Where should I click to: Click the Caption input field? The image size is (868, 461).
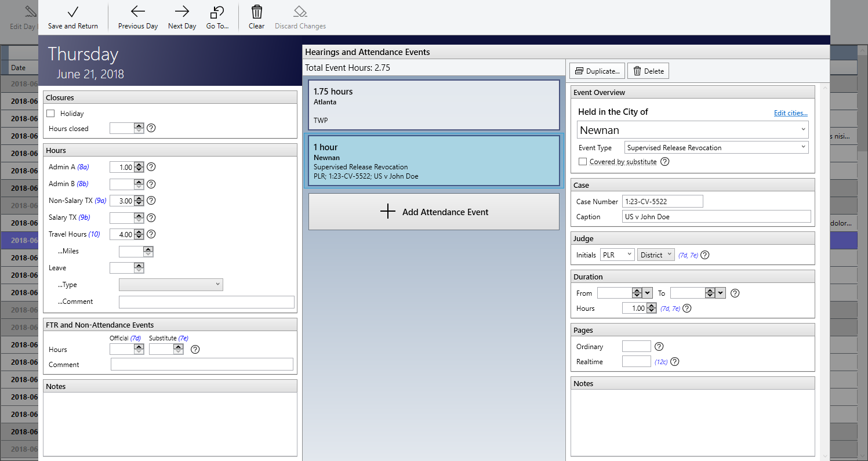pyautogui.click(x=716, y=216)
